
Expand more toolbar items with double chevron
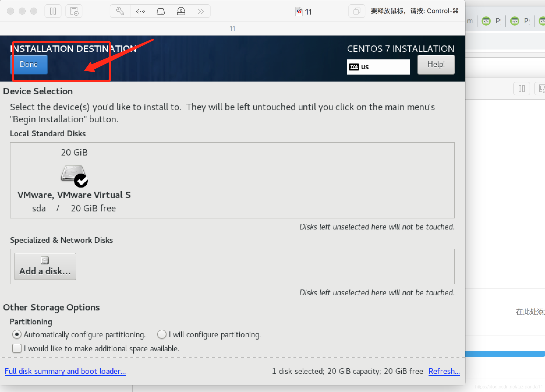(x=201, y=11)
